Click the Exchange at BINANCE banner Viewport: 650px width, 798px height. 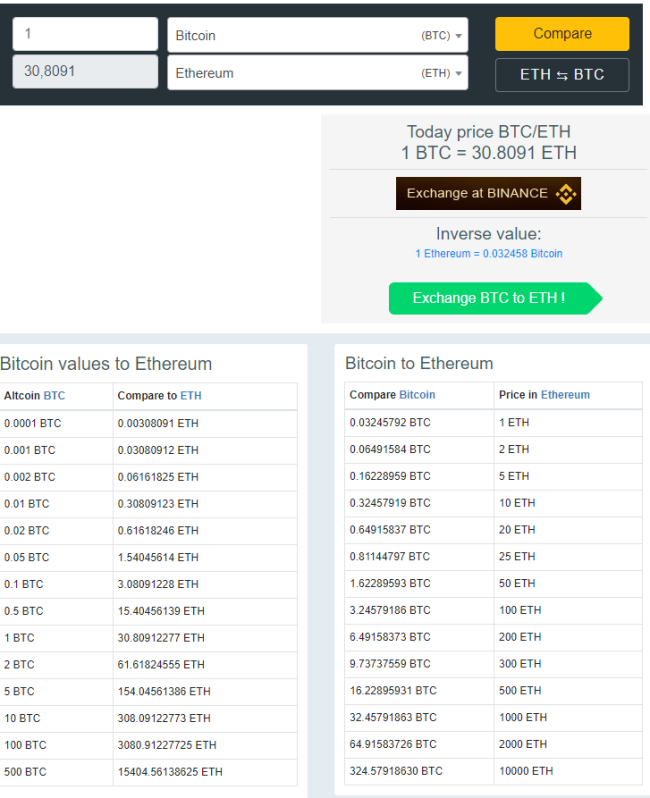pos(488,193)
